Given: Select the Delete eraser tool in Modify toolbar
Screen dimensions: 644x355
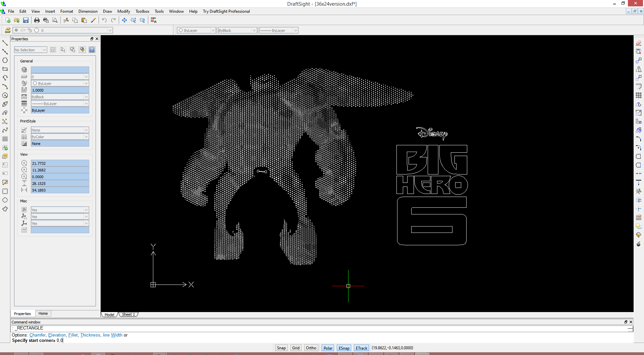Looking at the screenshot, I should coord(639,43).
